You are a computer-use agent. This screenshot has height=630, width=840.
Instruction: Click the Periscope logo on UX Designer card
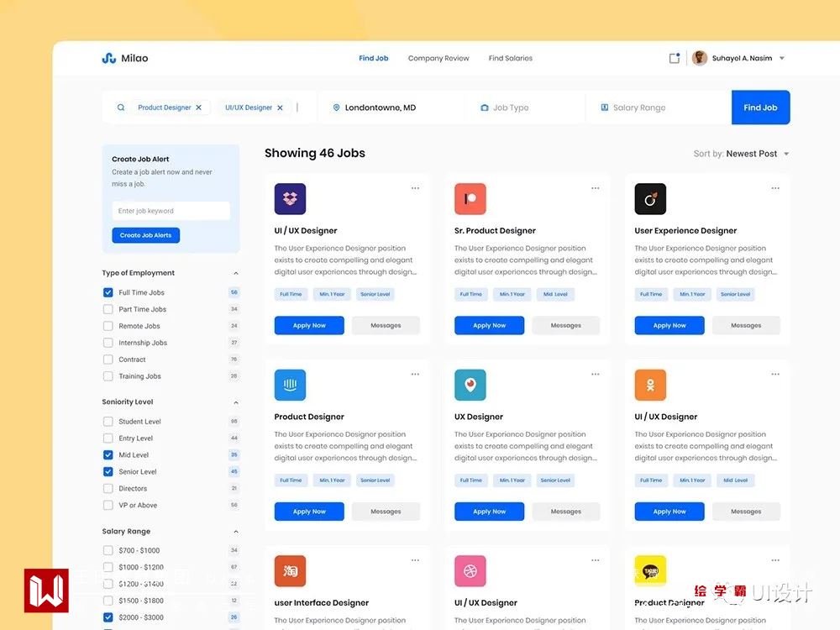[x=470, y=385]
